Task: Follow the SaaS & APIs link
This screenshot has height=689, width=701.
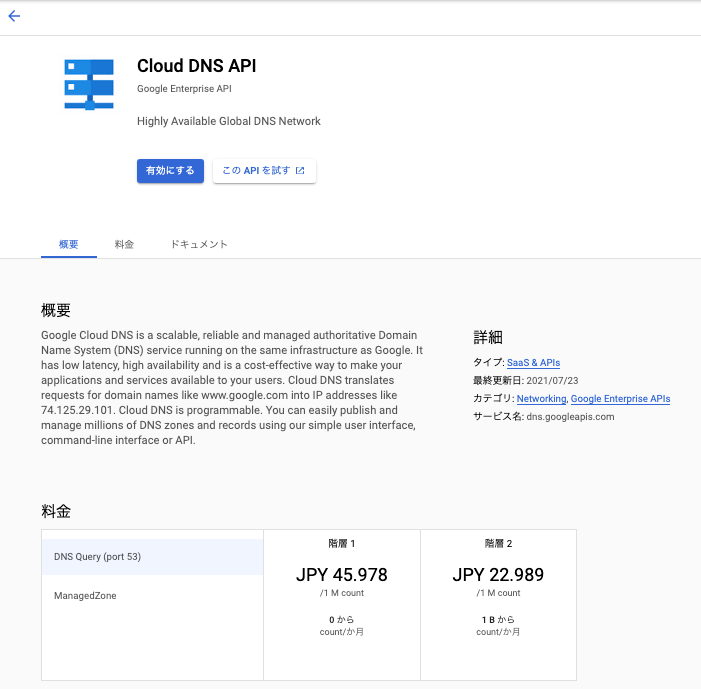Action: point(533,363)
